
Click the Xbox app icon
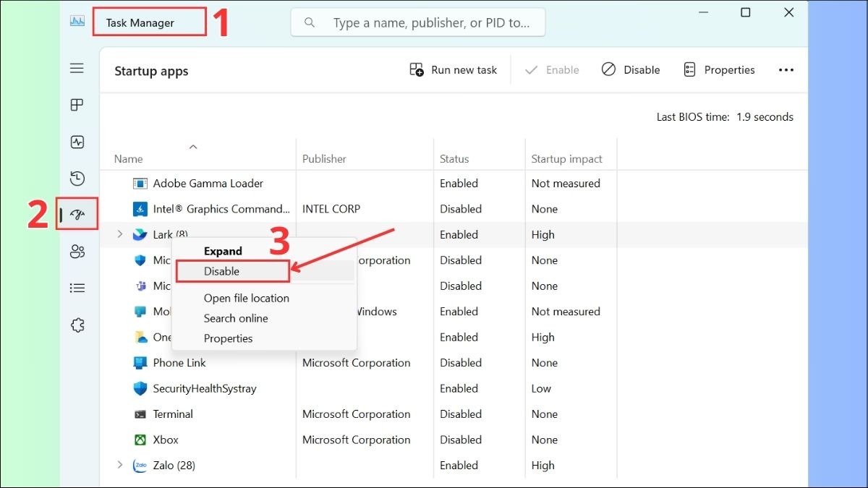coord(140,440)
